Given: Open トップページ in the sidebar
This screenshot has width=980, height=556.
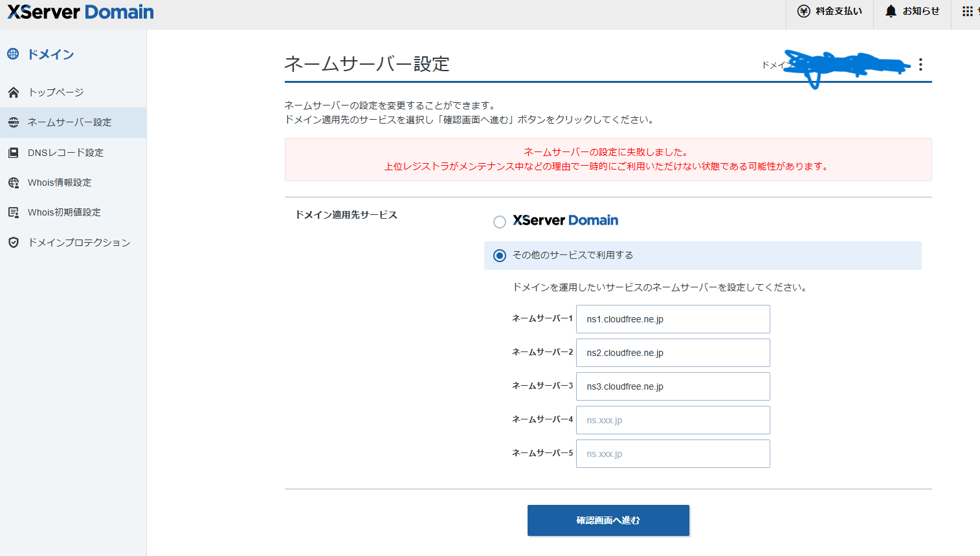Looking at the screenshot, I should coord(73,93).
